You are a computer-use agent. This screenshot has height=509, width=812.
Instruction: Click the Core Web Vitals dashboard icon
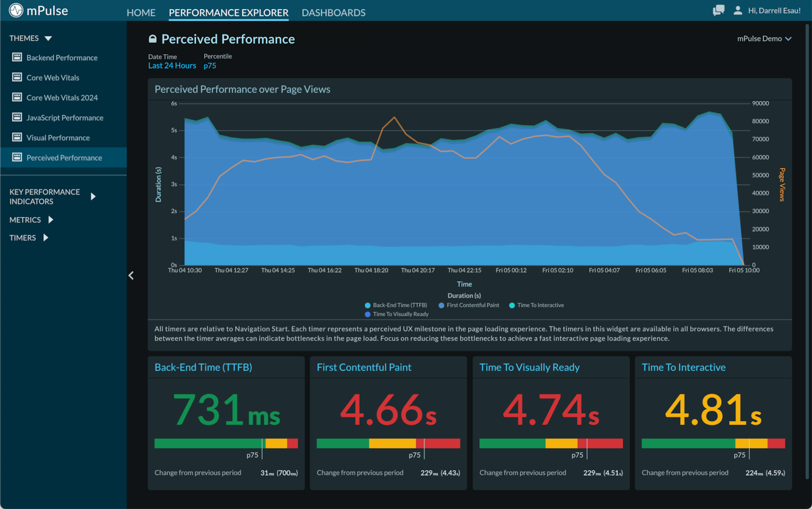click(x=17, y=77)
